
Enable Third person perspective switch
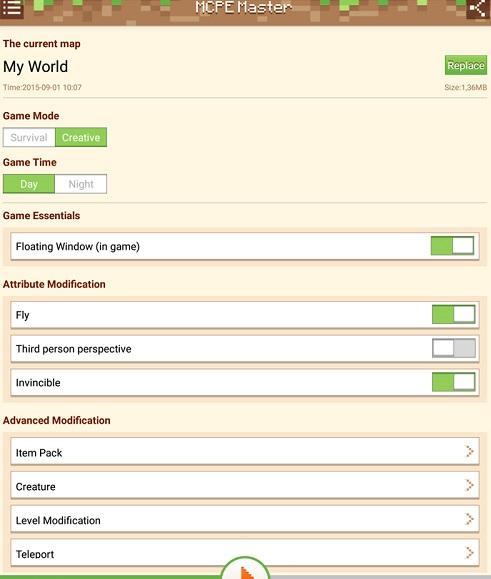[454, 348]
